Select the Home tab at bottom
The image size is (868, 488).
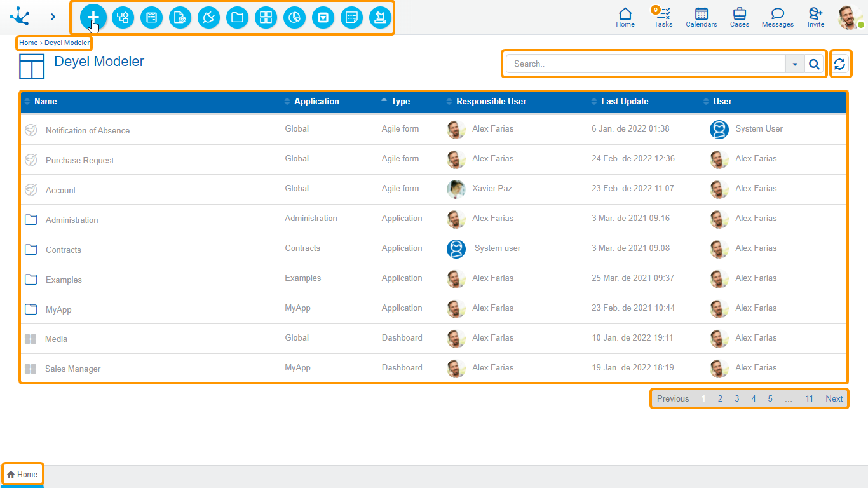22,475
